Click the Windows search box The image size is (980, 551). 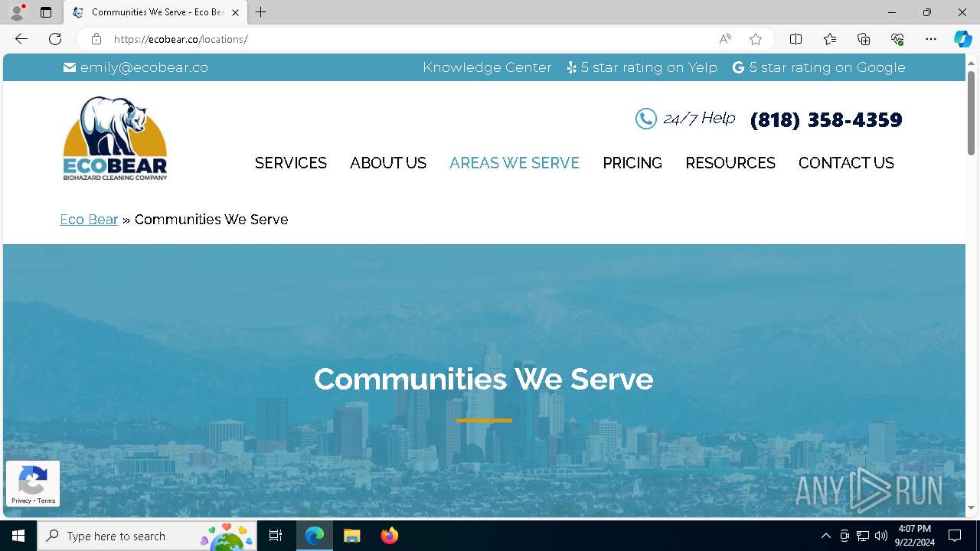pyautogui.click(x=146, y=536)
